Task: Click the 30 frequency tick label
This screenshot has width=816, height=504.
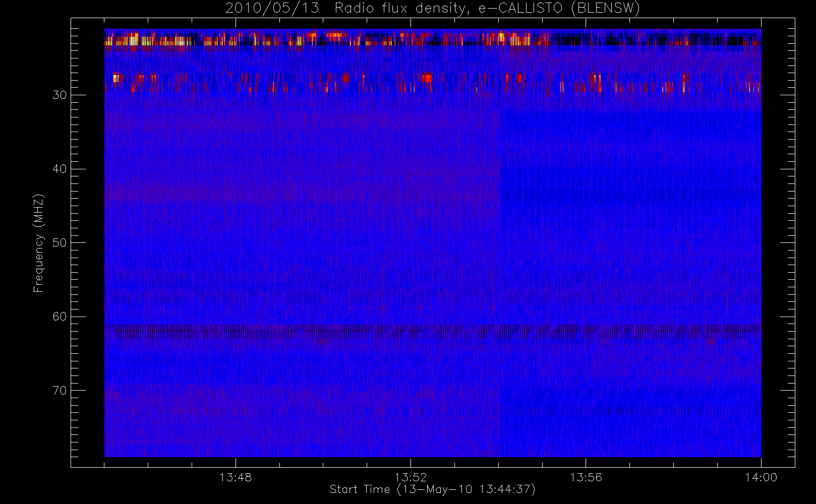Action: (60, 95)
